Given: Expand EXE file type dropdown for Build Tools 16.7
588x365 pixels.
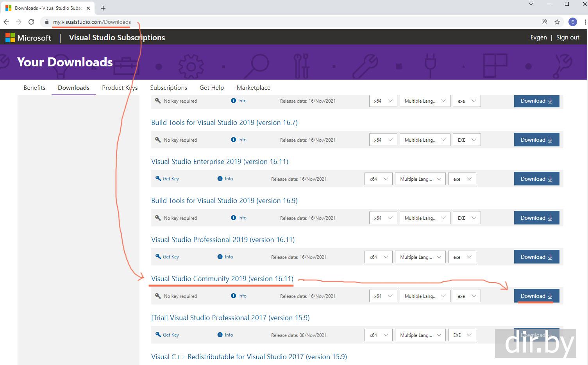Looking at the screenshot, I should tap(466, 140).
